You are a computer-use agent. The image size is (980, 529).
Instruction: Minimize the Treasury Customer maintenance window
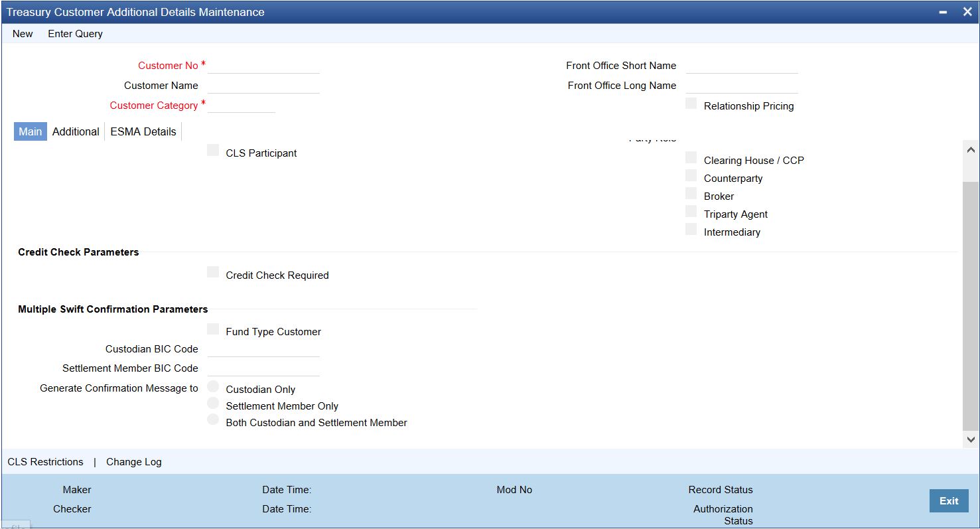(943, 13)
